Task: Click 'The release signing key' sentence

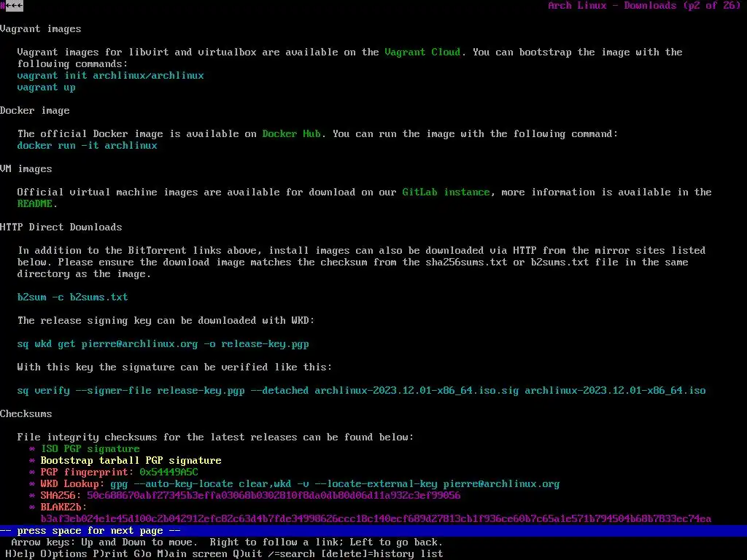Action: 166,321
